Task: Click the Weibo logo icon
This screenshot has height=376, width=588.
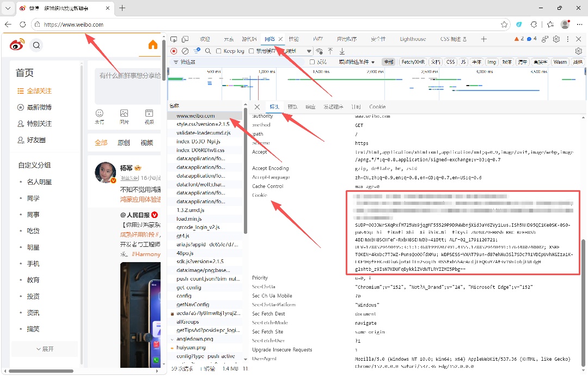Action: click(x=17, y=45)
